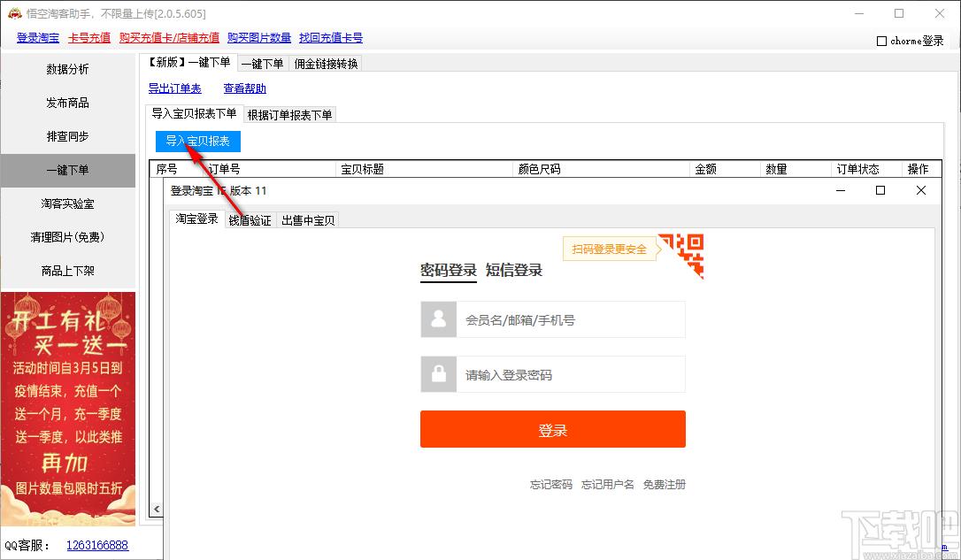Open the 导出订单表 link
This screenshot has height=560, width=961.
174,88
